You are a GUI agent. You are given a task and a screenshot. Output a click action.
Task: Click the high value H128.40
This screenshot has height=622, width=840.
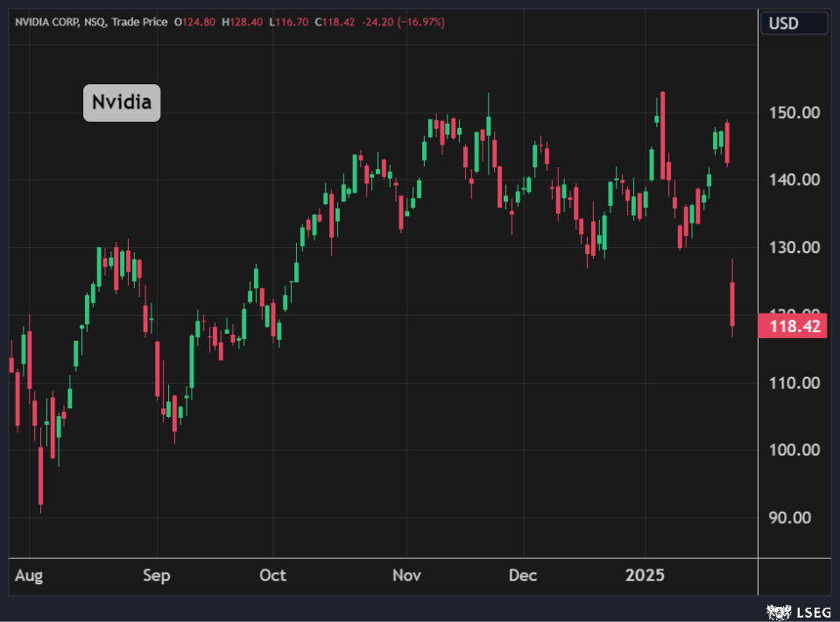tap(242, 22)
